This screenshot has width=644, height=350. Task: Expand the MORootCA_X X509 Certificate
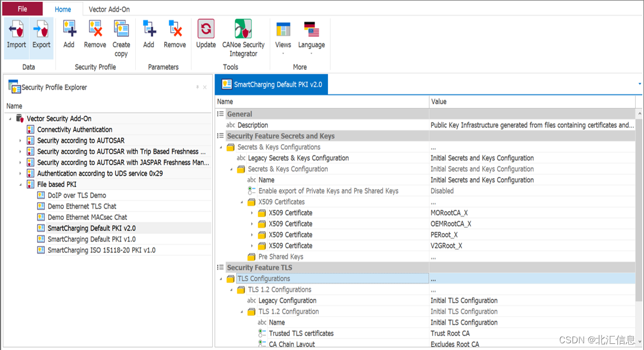[x=252, y=213]
